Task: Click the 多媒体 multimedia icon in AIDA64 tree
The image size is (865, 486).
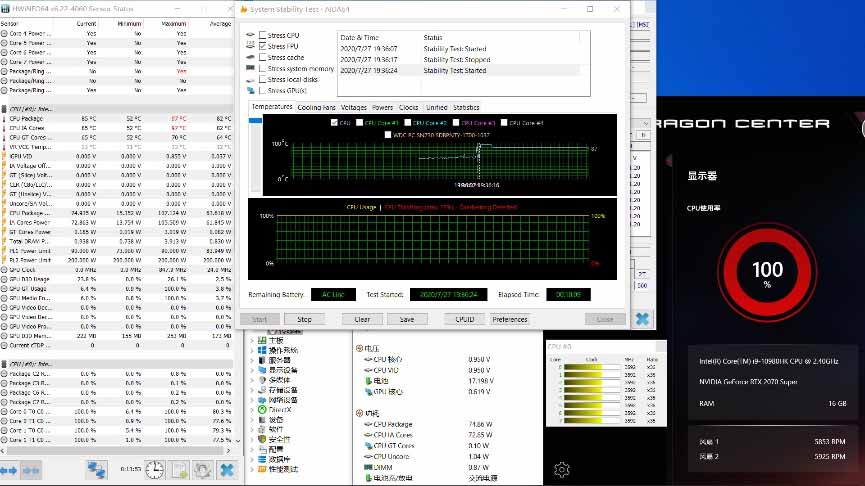Action: click(x=262, y=380)
